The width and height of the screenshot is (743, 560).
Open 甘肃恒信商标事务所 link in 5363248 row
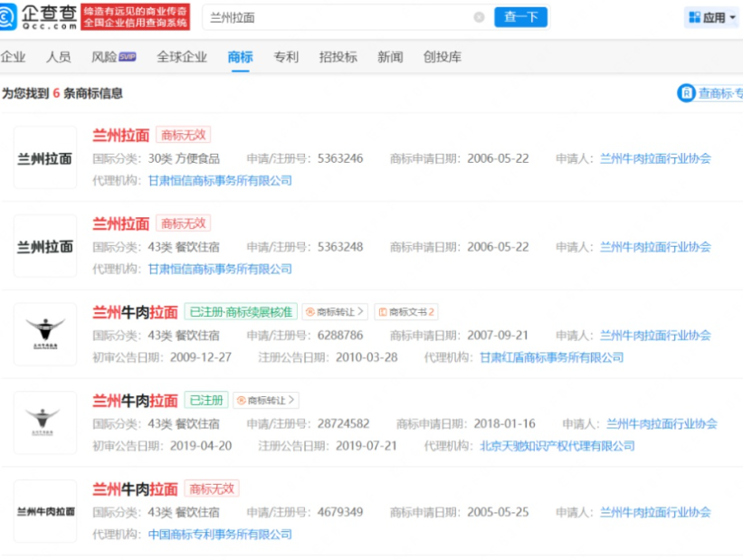click(x=220, y=269)
